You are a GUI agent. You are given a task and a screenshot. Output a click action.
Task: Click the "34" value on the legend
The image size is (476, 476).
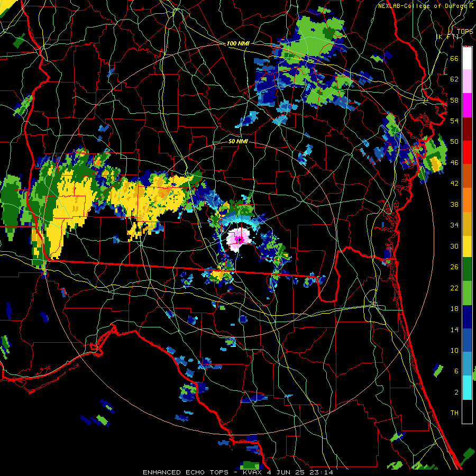(x=454, y=225)
